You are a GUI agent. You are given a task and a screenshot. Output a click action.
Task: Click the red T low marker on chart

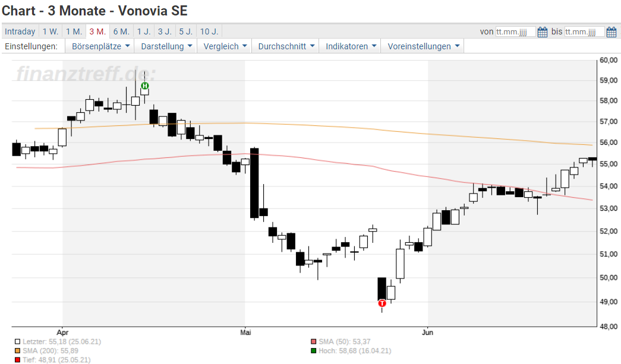coord(382,303)
